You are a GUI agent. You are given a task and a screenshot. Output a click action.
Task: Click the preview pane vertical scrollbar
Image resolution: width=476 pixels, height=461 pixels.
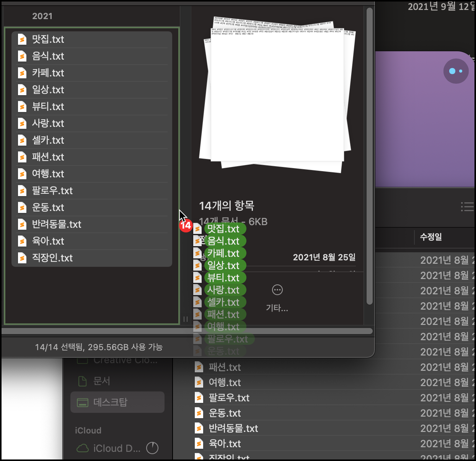tap(369, 156)
